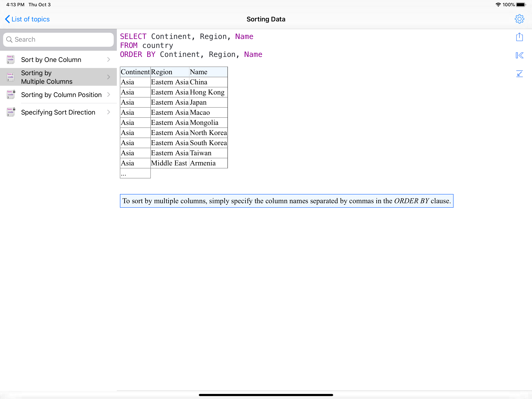The image size is (532, 399).
Task: Select Specifying Sort Direction topic
Action: pyautogui.click(x=58, y=112)
